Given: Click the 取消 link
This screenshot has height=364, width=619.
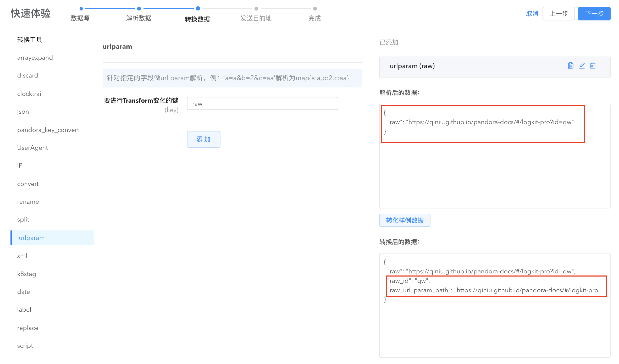Looking at the screenshot, I should [x=532, y=14].
